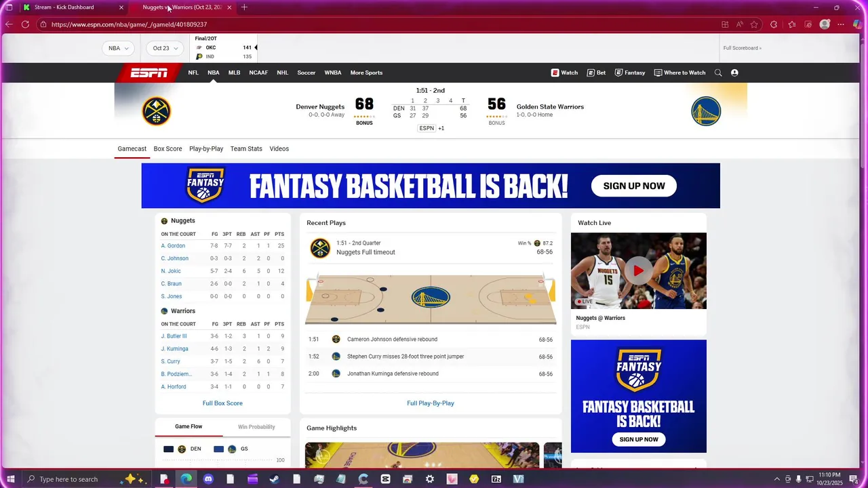Screen dimensions: 868x488
Task: Open N. Jokic player link
Action: point(171,271)
